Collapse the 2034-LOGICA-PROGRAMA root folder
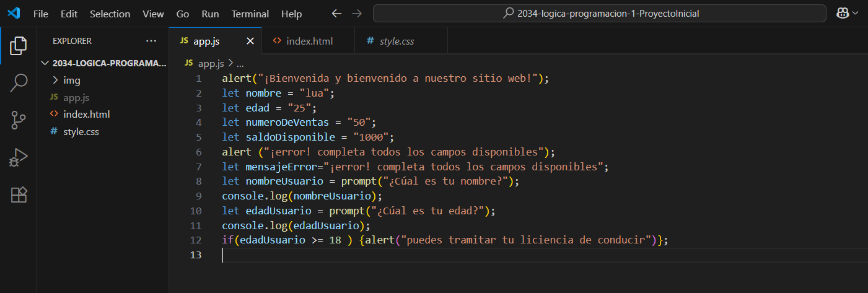 click(x=103, y=63)
